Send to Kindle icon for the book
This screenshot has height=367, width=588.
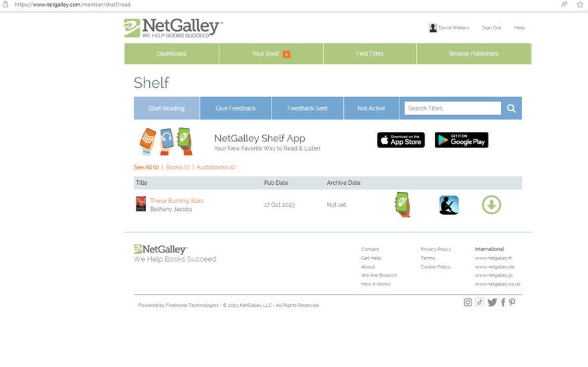click(449, 205)
